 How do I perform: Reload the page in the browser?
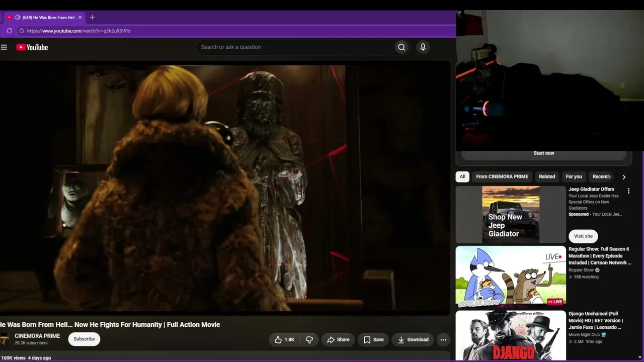(9, 31)
